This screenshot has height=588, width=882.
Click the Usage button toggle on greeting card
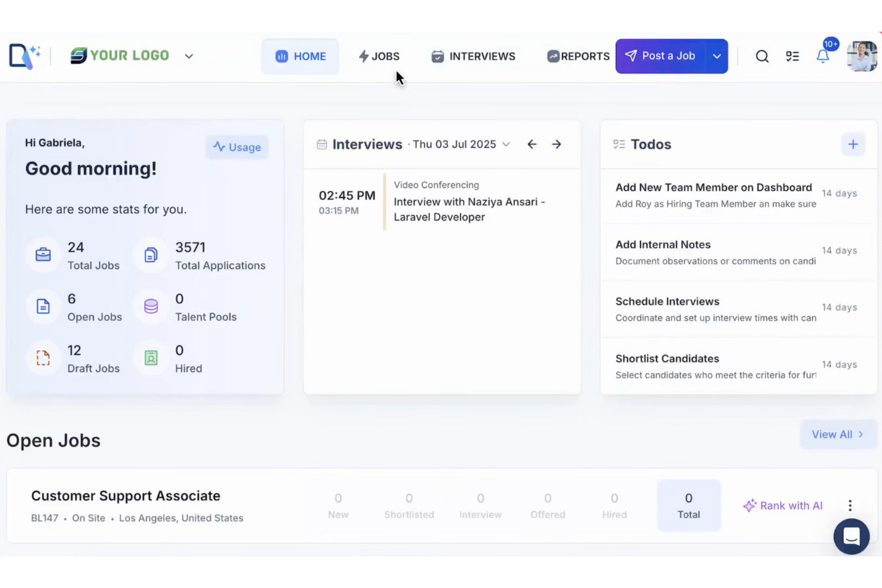(237, 147)
